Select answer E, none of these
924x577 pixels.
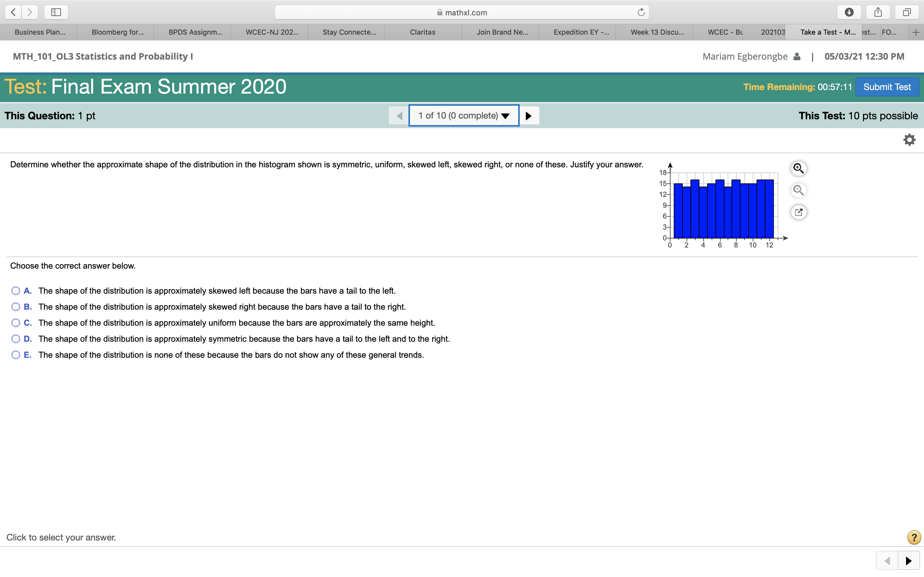[x=16, y=355]
